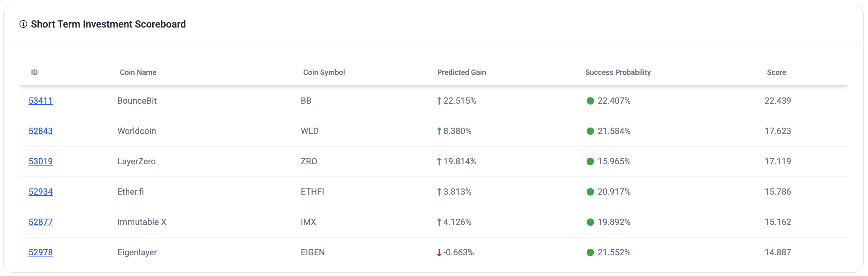Viewport: 868px width, 276px height.
Task: Select the LayerZero coin name
Action: [x=137, y=162]
